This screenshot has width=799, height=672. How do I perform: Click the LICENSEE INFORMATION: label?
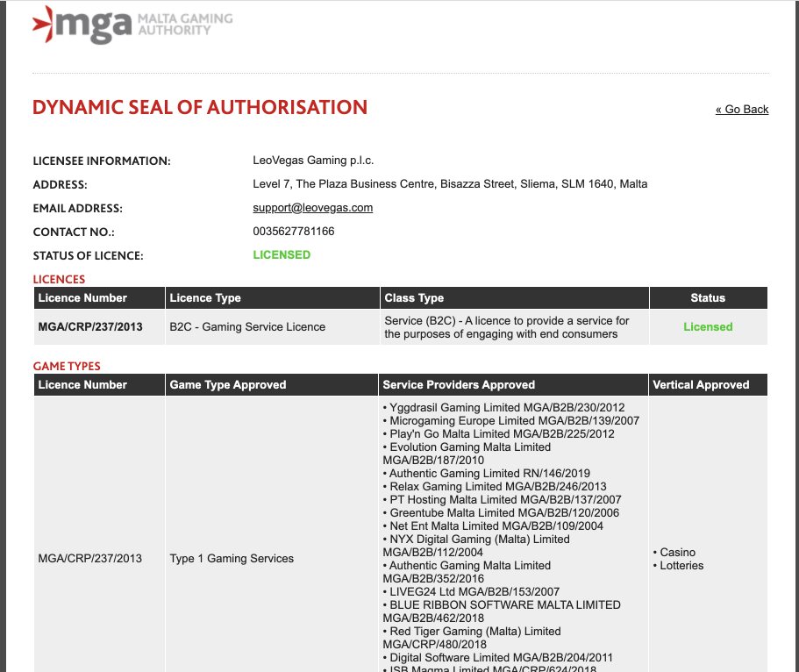point(102,161)
